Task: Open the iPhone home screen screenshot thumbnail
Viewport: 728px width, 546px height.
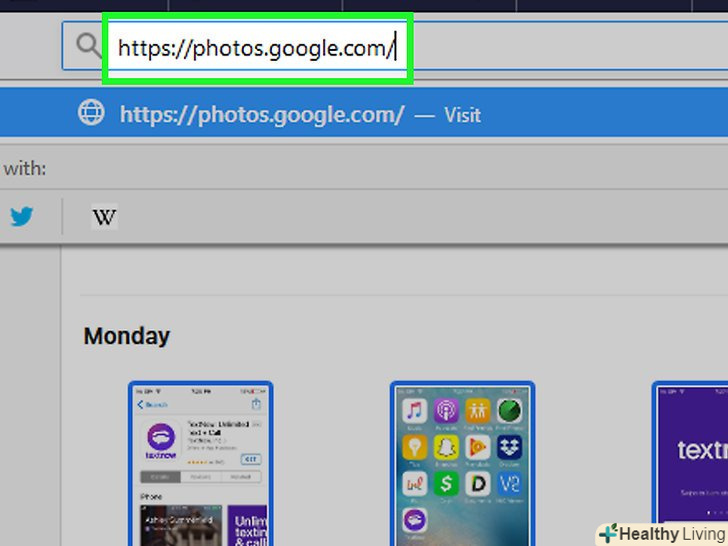Action: click(x=462, y=463)
